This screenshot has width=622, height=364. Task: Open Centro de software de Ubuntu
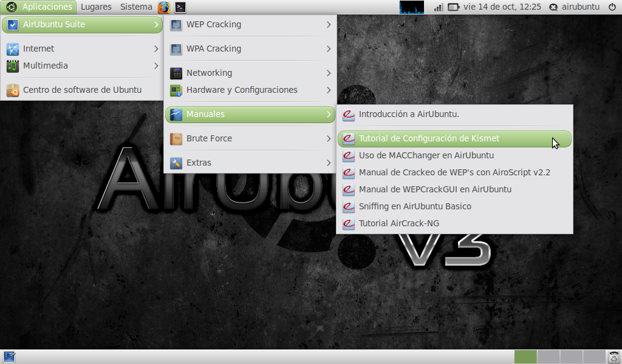[82, 90]
